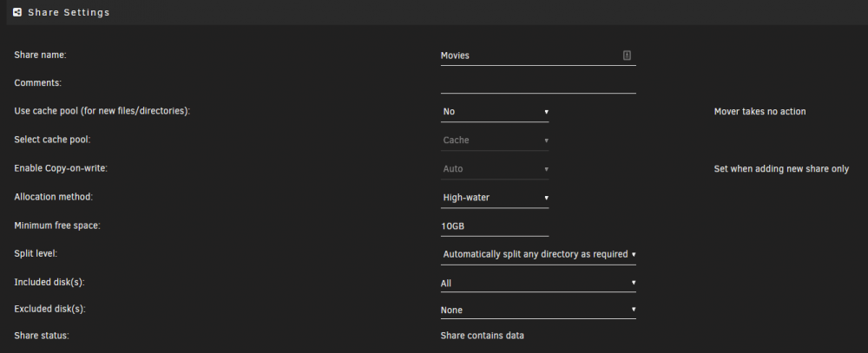This screenshot has width=868, height=353.
Task: Click the 'Share name:' label
Action: [40, 55]
